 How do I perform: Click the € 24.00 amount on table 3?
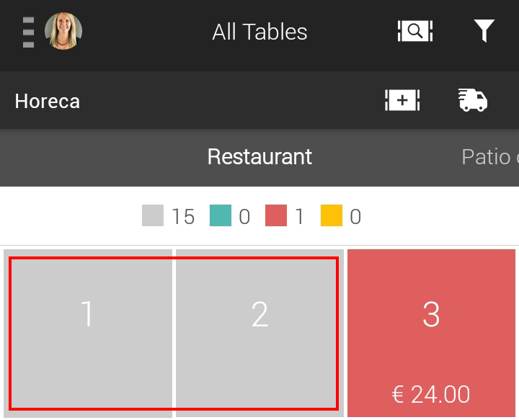click(x=431, y=394)
